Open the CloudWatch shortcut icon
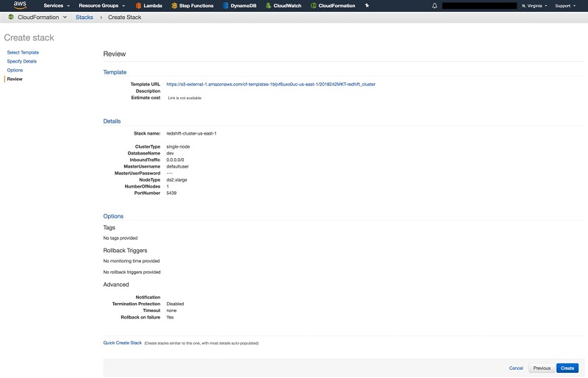Screen dimensions: 588x378 click(x=268, y=6)
